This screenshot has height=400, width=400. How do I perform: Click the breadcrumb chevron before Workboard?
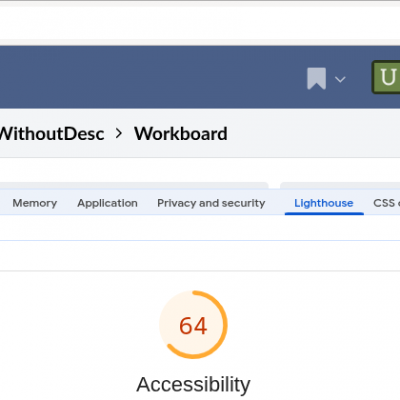tap(119, 134)
